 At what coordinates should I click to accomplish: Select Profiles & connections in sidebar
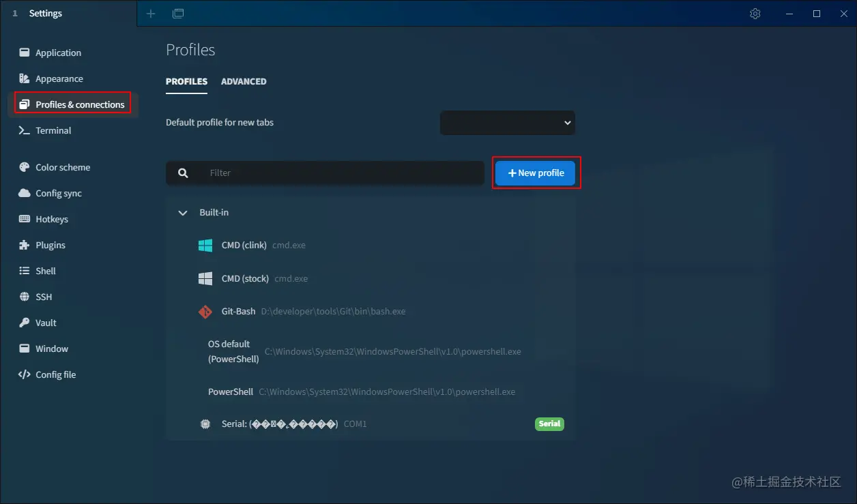[74, 104]
